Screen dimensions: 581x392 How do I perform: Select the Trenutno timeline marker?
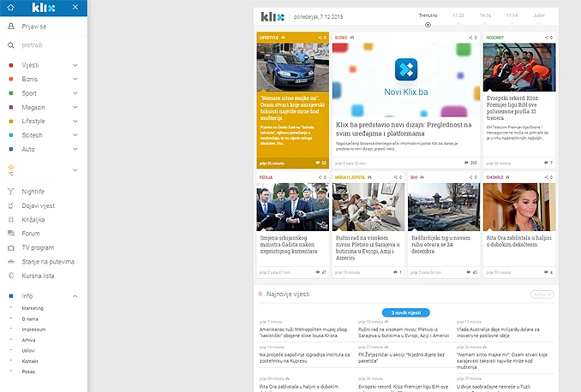click(x=428, y=25)
